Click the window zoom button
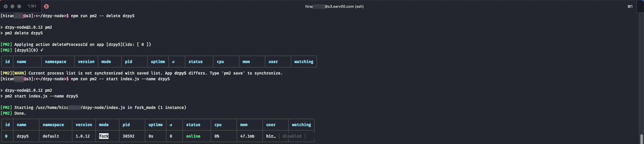The height and width of the screenshot is (144, 644). 19,6
